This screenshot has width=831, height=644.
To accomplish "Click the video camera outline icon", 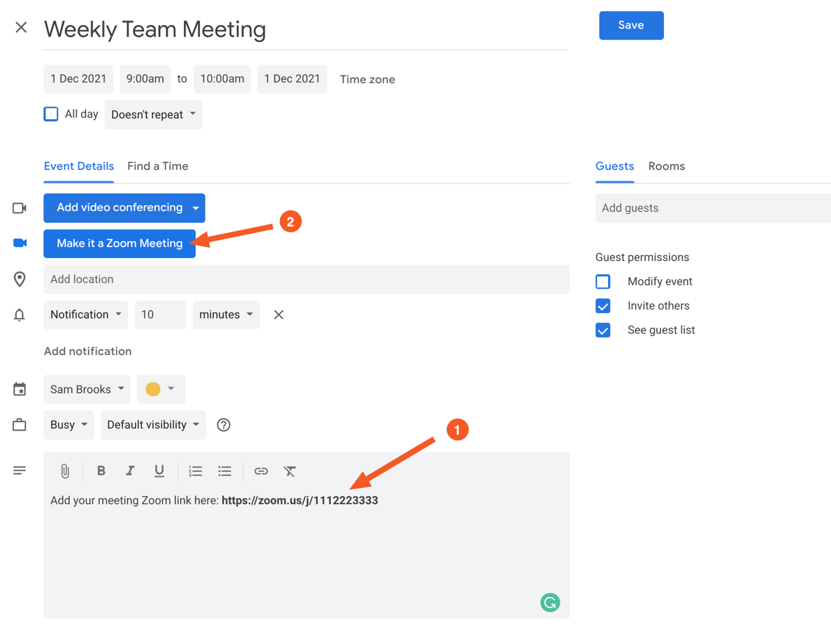I will click(20, 208).
